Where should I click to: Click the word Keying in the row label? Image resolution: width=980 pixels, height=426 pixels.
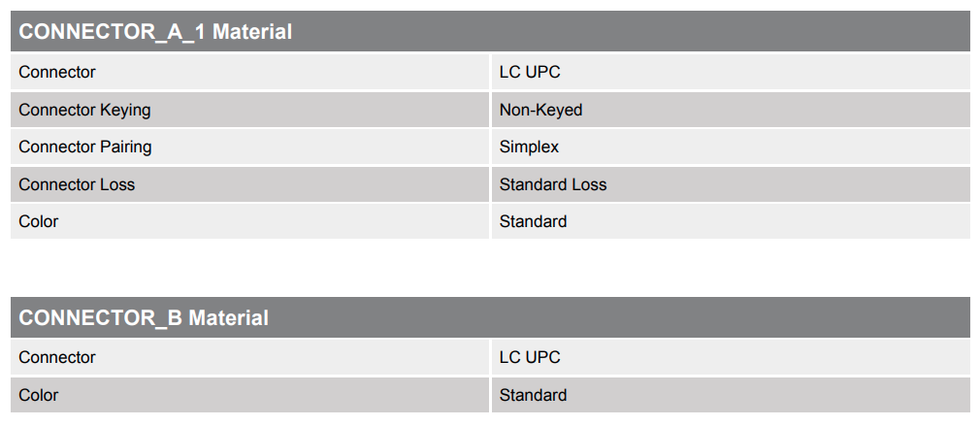tap(125, 110)
